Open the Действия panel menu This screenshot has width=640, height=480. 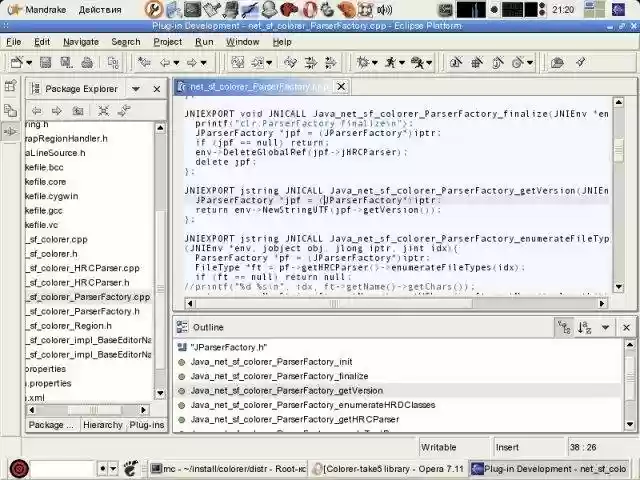click(x=100, y=9)
